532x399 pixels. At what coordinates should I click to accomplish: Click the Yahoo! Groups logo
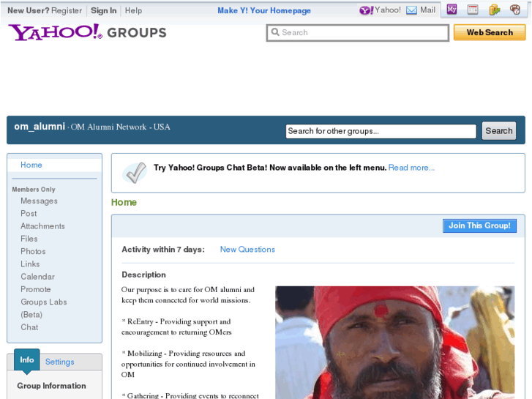click(87, 32)
